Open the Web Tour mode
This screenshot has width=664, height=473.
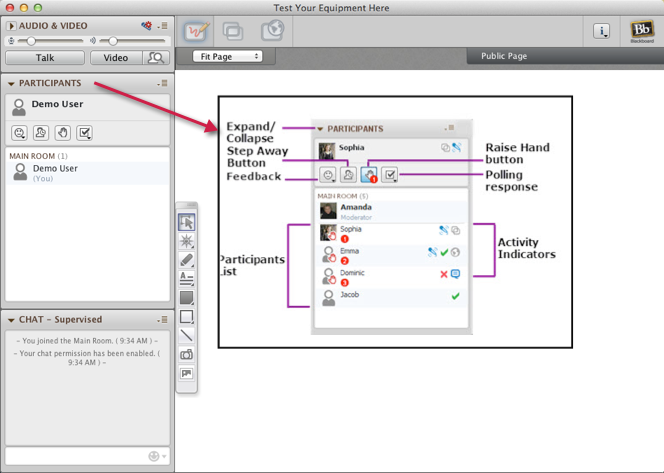pyautogui.click(x=271, y=31)
